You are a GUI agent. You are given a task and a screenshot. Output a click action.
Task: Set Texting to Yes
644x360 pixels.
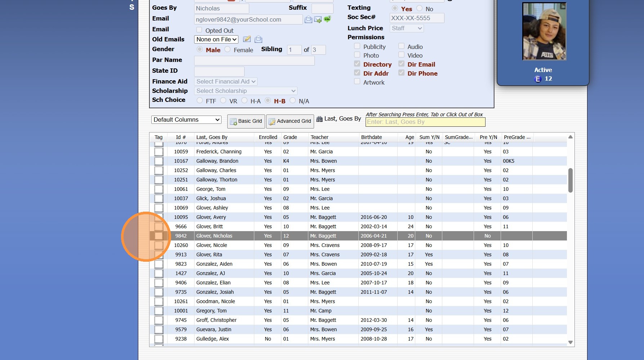395,8
